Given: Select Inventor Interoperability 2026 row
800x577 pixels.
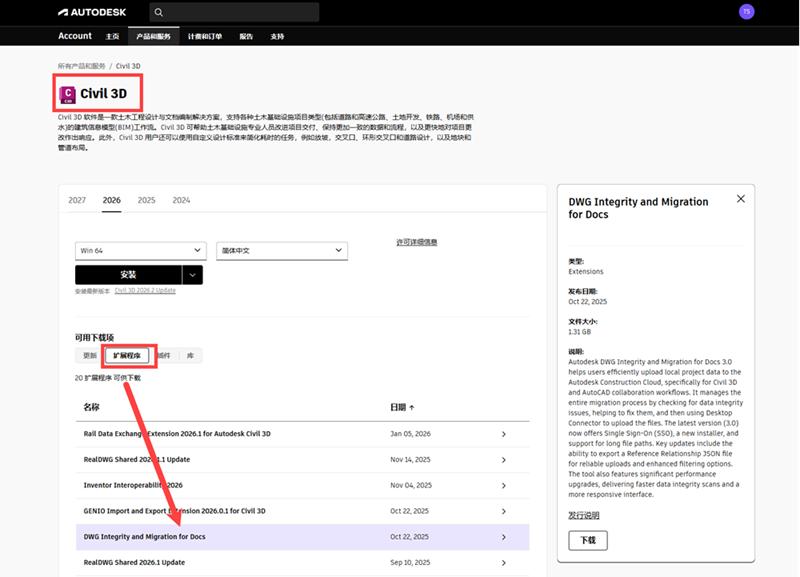Looking at the screenshot, I should pyautogui.click(x=303, y=486).
